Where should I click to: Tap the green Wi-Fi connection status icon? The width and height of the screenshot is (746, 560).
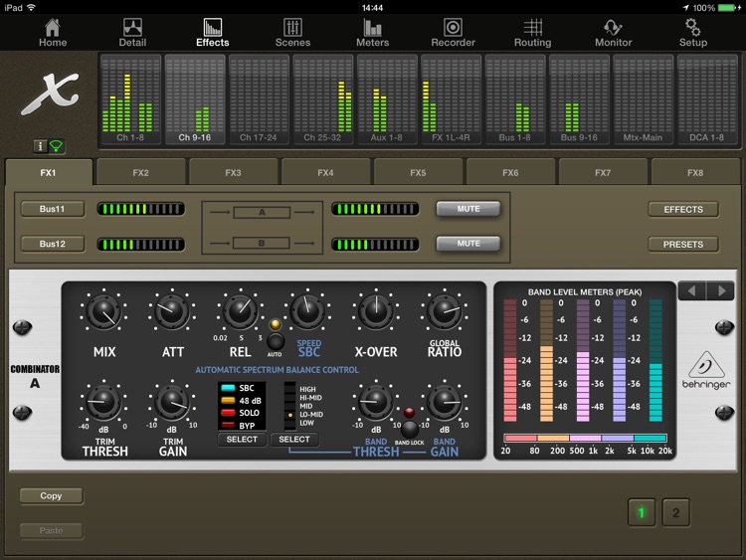(57, 146)
